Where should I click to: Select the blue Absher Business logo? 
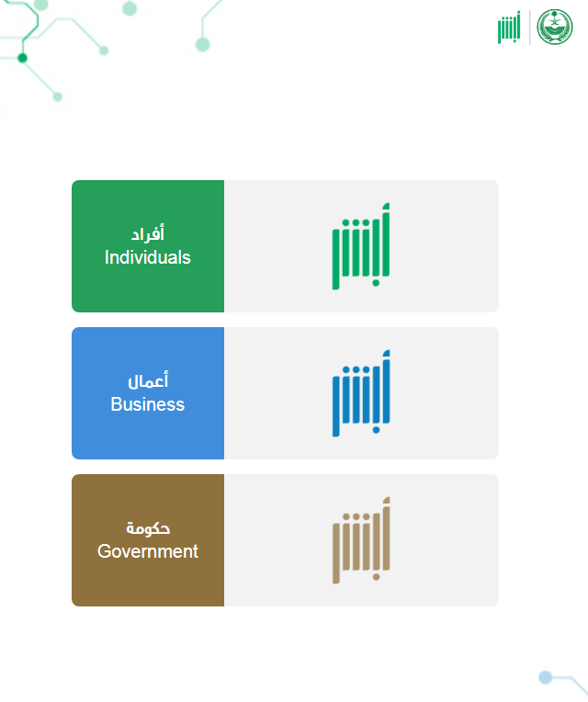pyautogui.click(x=361, y=393)
